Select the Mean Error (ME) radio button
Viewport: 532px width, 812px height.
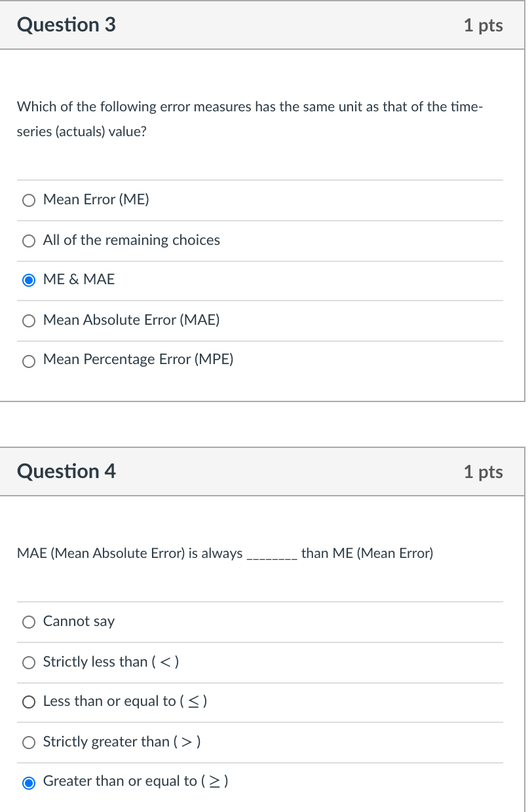pyautogui.click(x=29, y=201)
